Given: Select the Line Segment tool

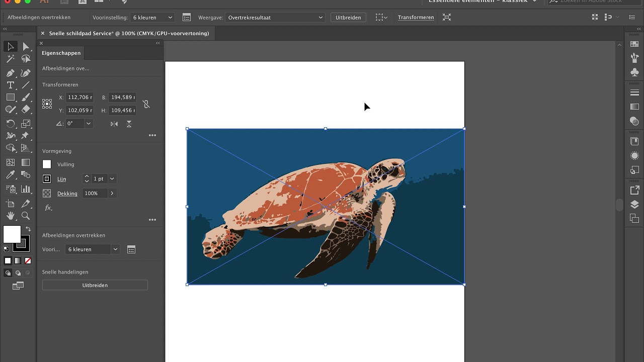Looking at the screenshot, I should click(x=26, y=85).
